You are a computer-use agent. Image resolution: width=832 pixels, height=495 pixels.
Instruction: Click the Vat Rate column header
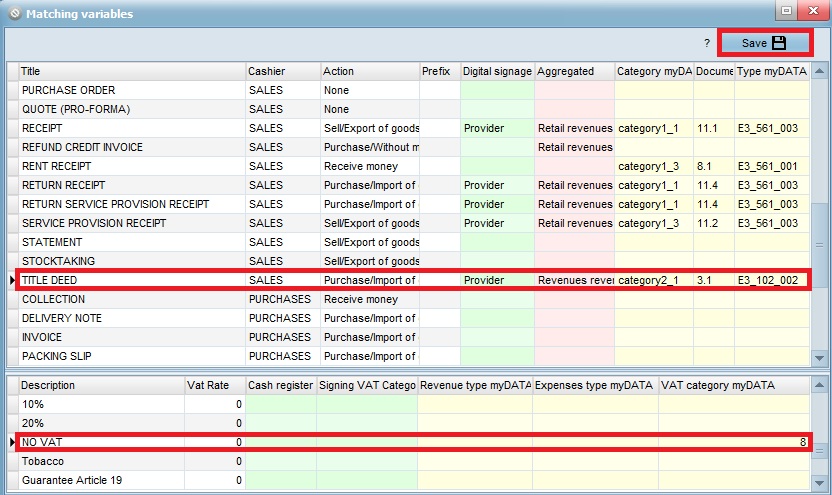pos(214,385)
